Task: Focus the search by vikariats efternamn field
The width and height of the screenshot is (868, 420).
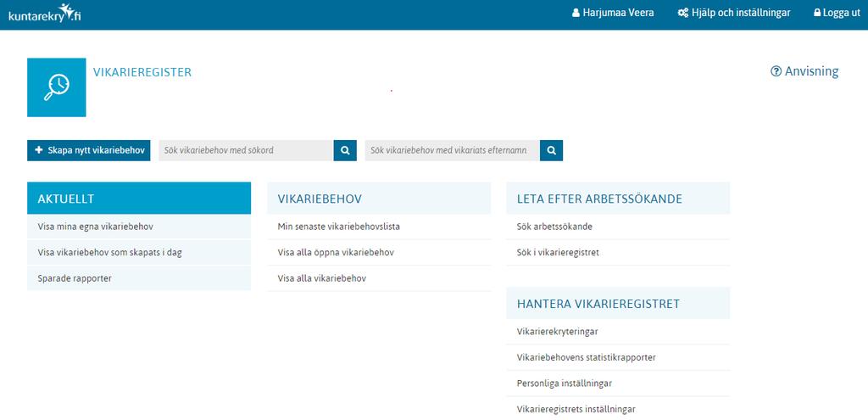Action: point(453,150)
